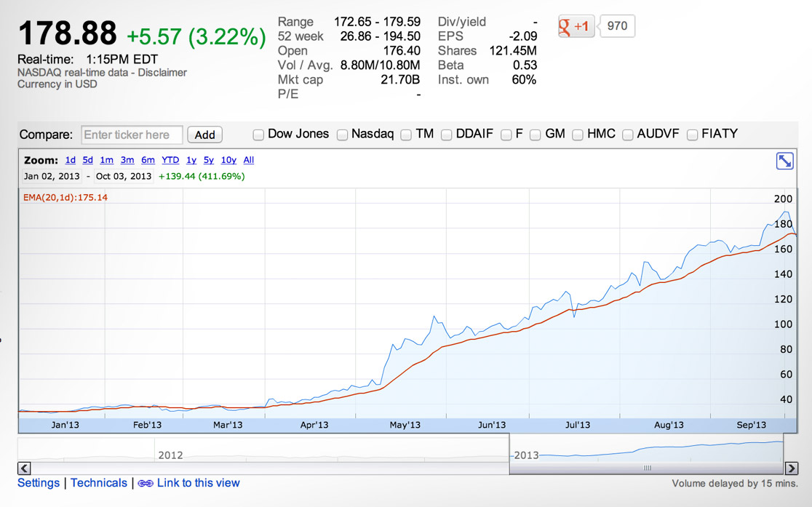Click the 2012 section in the overview timeline
The width and height of the screenshot is (812, 507).
click(170, 455)
